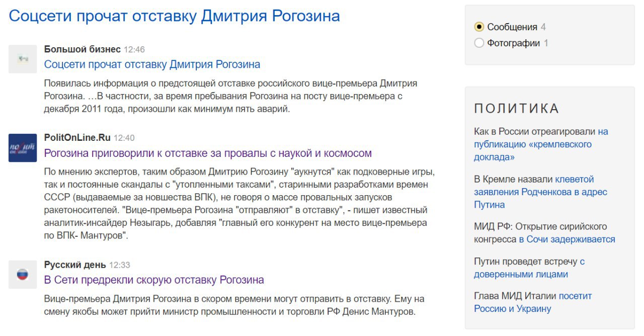This screenshot has height=336, width=644.
Task: Click the Большой бизнес source logo icon
Action: click(23, 59)
